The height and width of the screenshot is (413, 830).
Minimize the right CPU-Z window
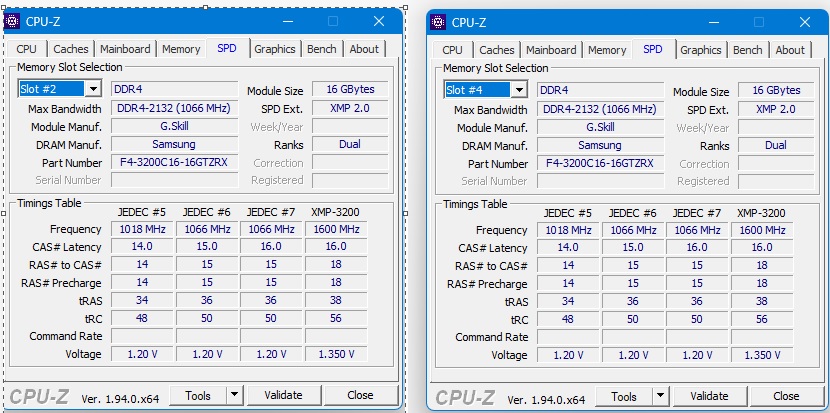click(714, 22)
